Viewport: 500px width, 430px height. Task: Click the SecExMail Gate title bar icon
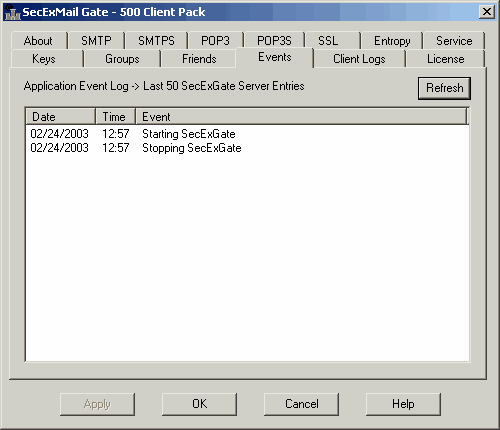click(13, 12)
